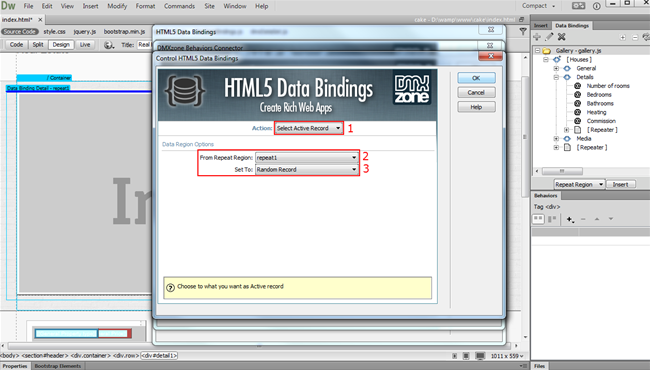
Task: Click the edit pencil icon in Data Bindings
Action: pos(549,37)
